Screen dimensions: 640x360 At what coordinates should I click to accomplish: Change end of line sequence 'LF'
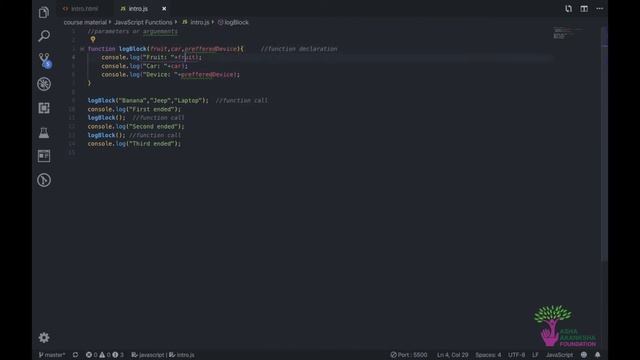pos(535,355)
